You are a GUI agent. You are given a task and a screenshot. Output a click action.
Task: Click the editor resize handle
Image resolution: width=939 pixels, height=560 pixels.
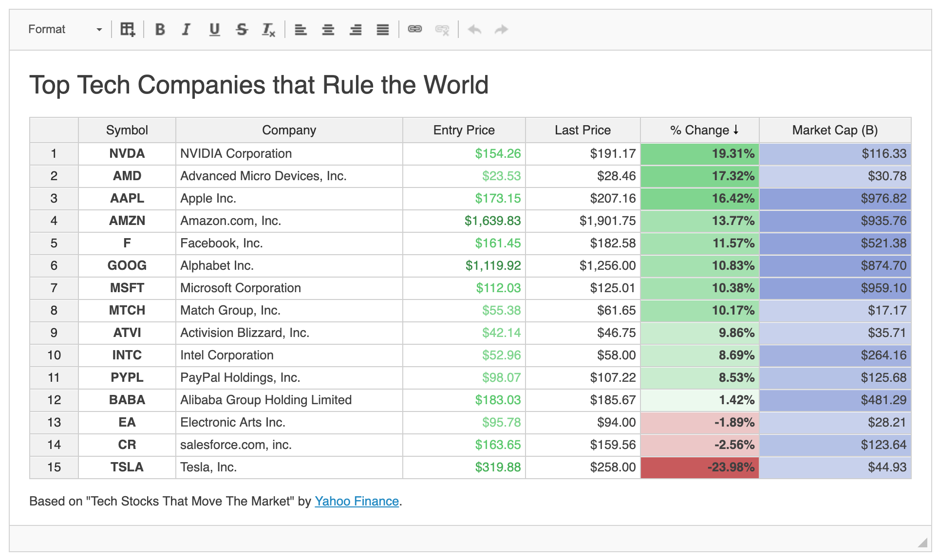[x=922, y=542]
